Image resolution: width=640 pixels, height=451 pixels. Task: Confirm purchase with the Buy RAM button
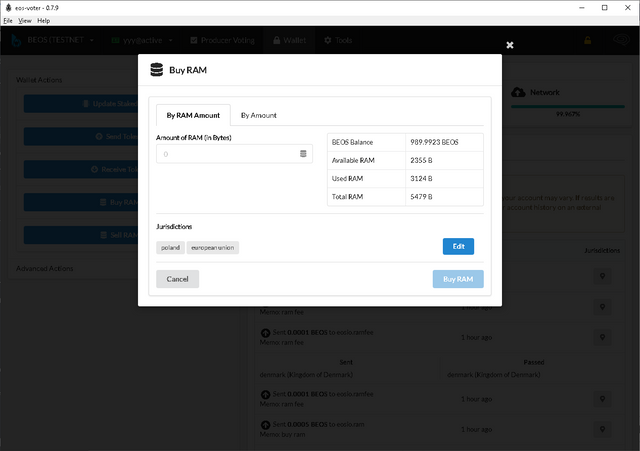click(458, 279)
